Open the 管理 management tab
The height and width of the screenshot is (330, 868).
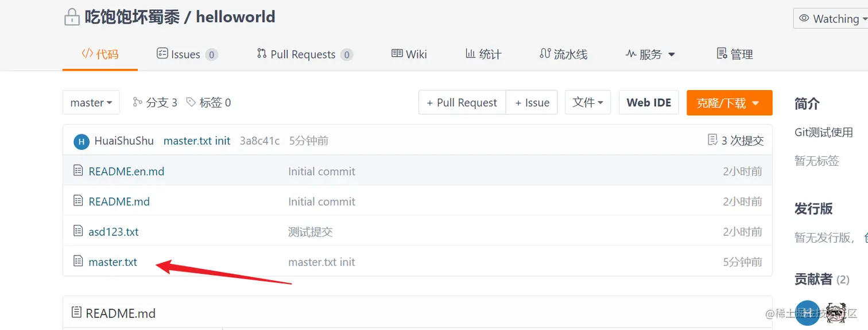[x=735, y=55]
